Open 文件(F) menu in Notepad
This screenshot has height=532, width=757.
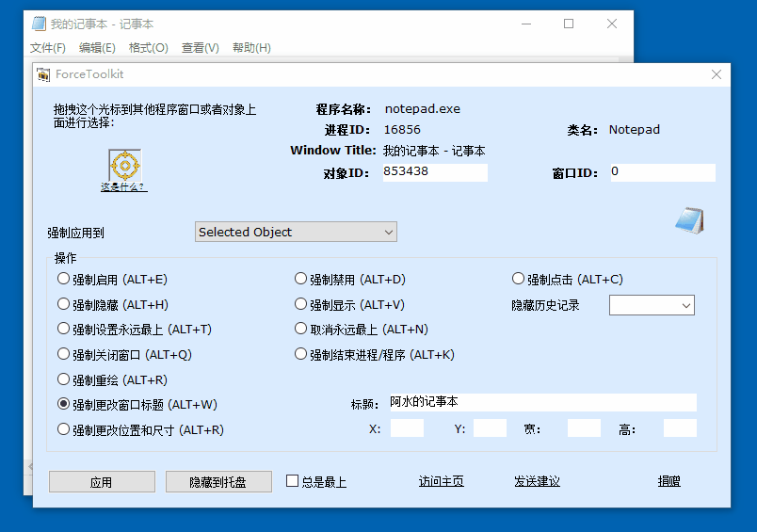pos(48,48)
